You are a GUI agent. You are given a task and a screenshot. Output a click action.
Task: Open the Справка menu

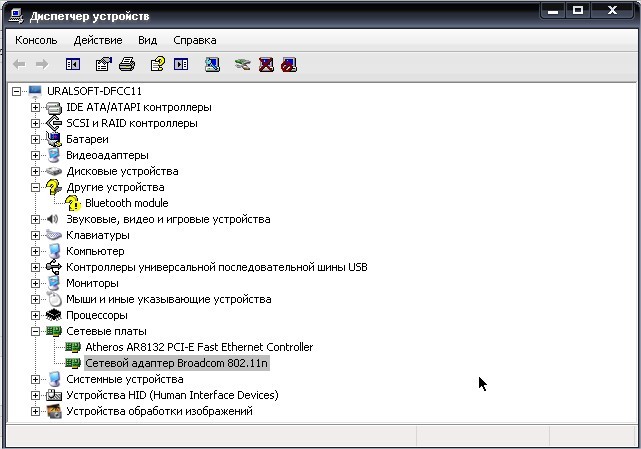pos(195,40)
